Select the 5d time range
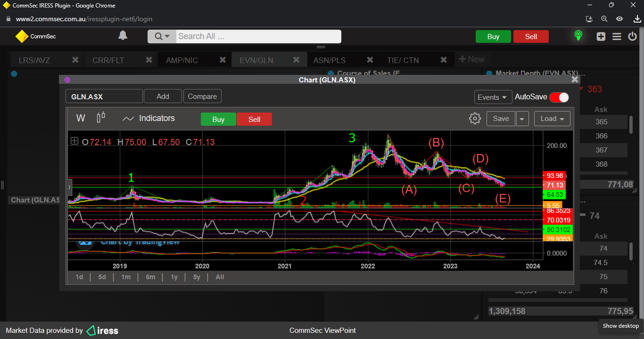 coord(102,277)
